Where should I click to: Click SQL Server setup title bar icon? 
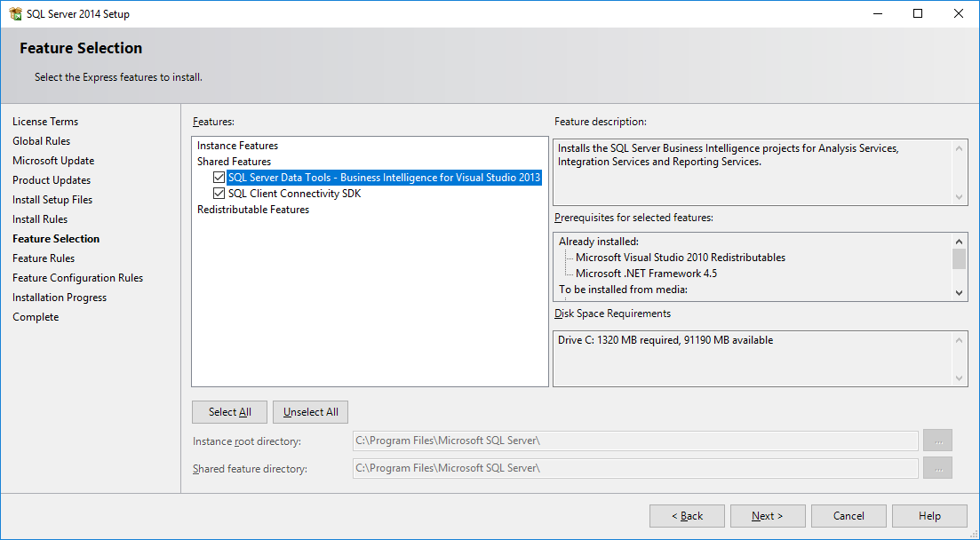pyautogui.click(x=16, y=13)
